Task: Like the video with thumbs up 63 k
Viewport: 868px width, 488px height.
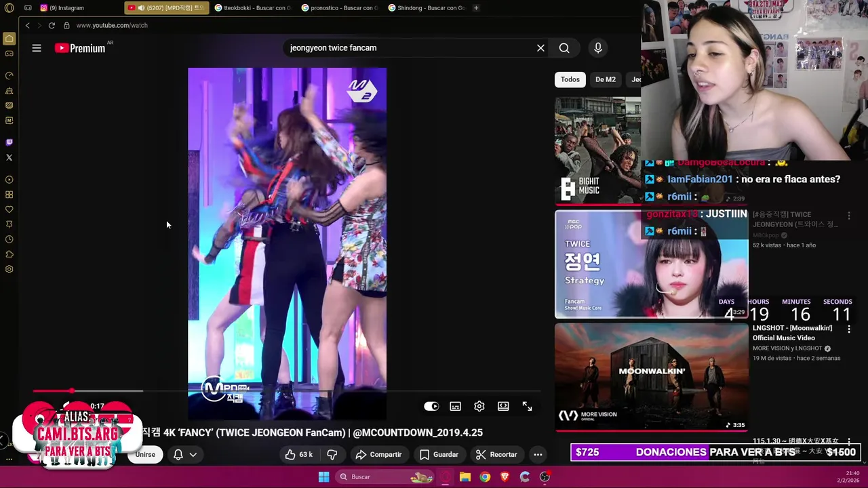Action: pyautogui.click(x=299, y=455)
